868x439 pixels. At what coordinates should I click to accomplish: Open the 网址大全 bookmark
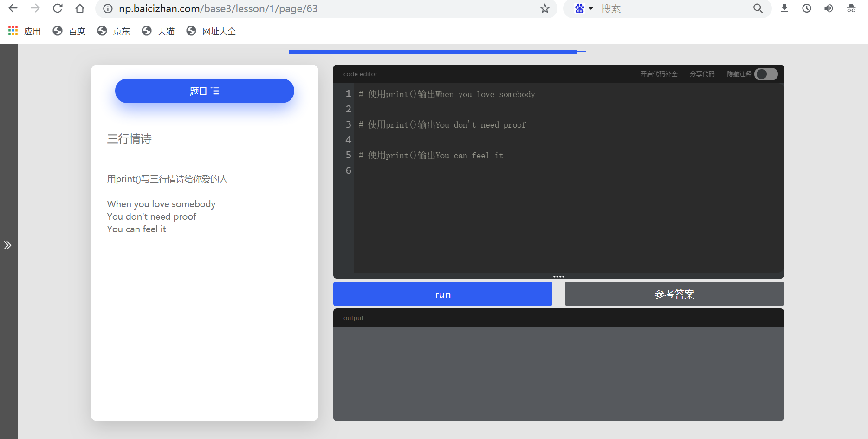(x=211, y=31)
